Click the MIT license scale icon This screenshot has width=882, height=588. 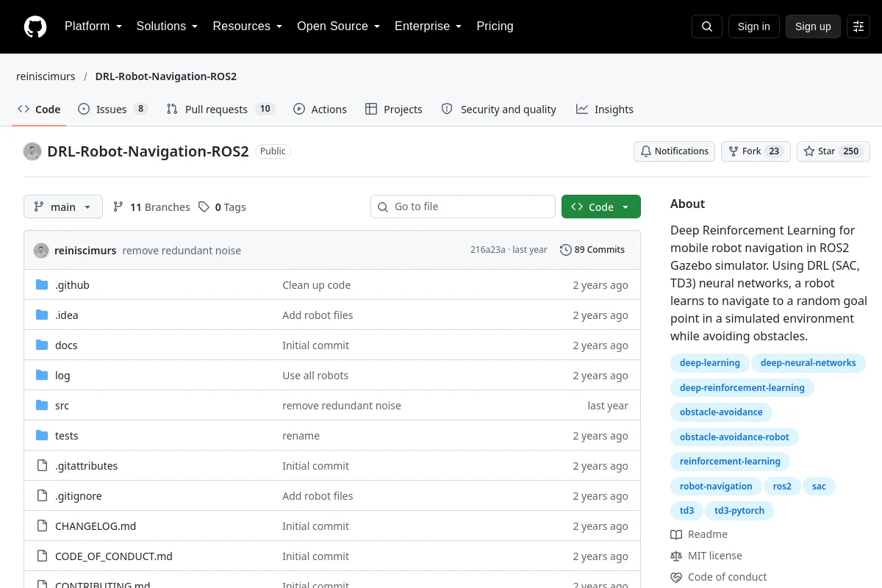(x=676, y=556)
